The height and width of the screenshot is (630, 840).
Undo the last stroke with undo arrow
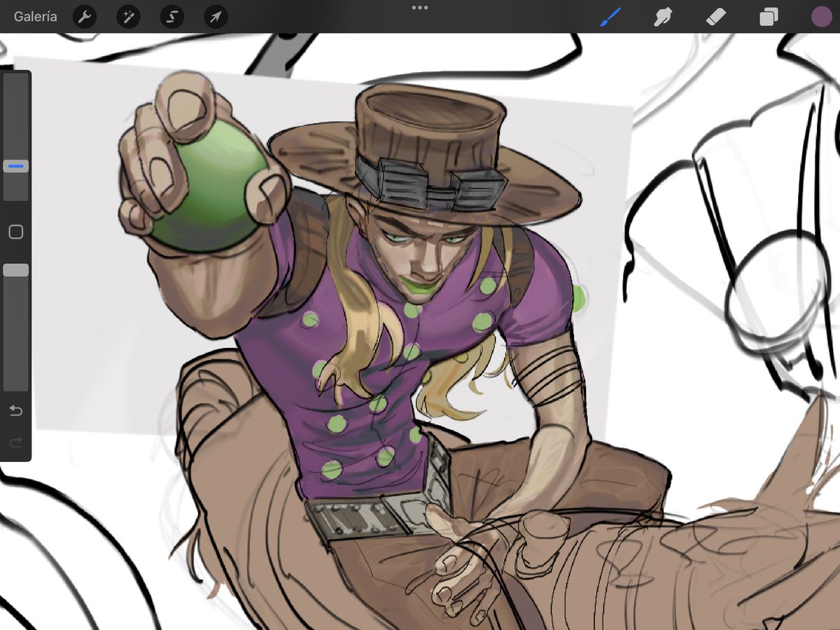tap(16, 411)
